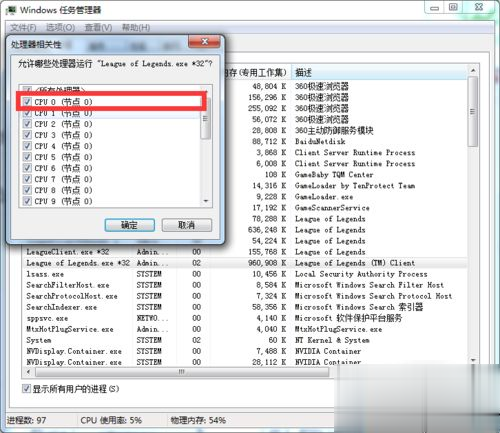Click NT Kernel & System description
Screen dimensions: 500x433
point(332,340)
